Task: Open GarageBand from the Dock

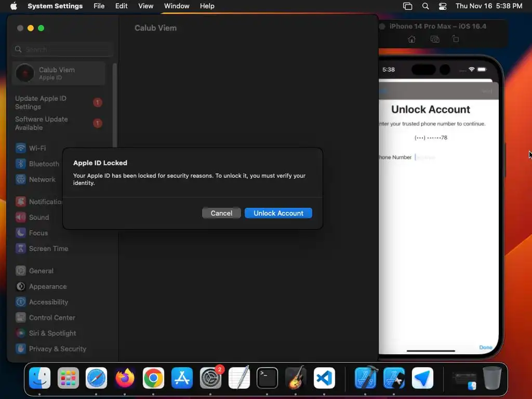Action: (x=296, y=378)
